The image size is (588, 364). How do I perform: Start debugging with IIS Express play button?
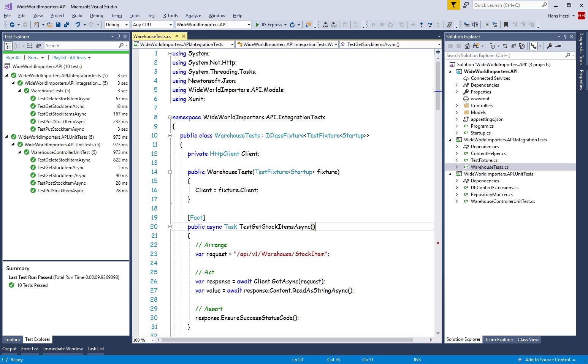point(257,25)
